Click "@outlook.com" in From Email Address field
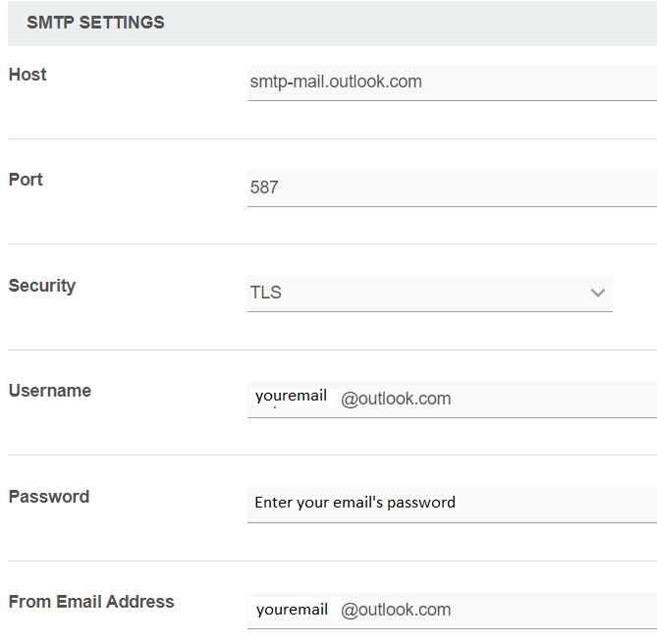Viewport: 657px width, 644px height. (x=396, y=610)
